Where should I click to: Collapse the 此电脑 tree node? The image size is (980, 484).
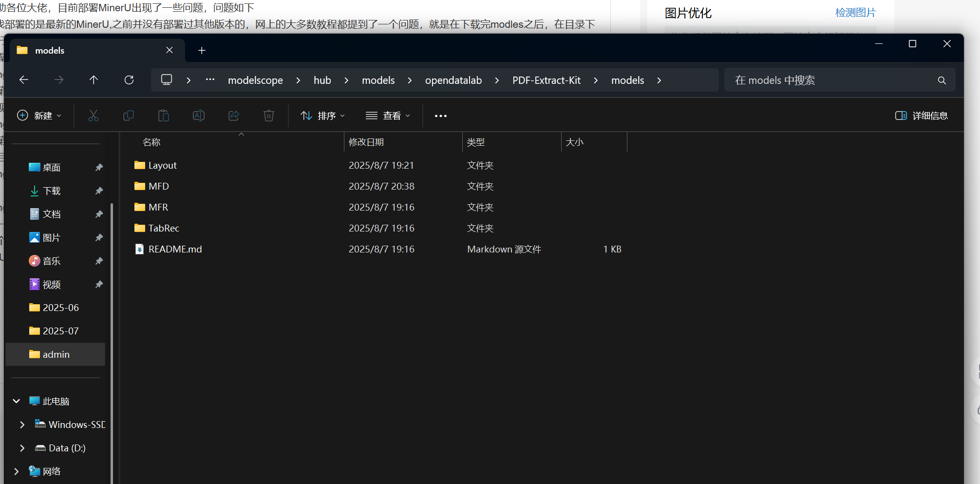tap(17, 401)
